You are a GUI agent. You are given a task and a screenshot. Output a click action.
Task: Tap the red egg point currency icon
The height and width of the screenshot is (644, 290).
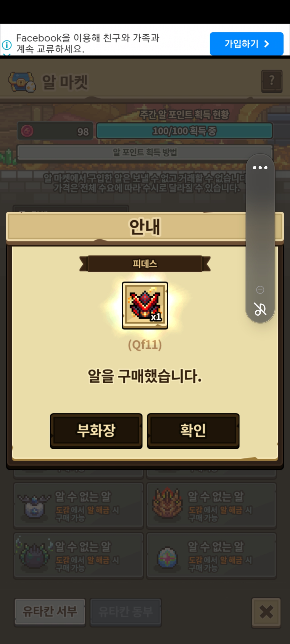pyautogui.click(x=27, y=131)
